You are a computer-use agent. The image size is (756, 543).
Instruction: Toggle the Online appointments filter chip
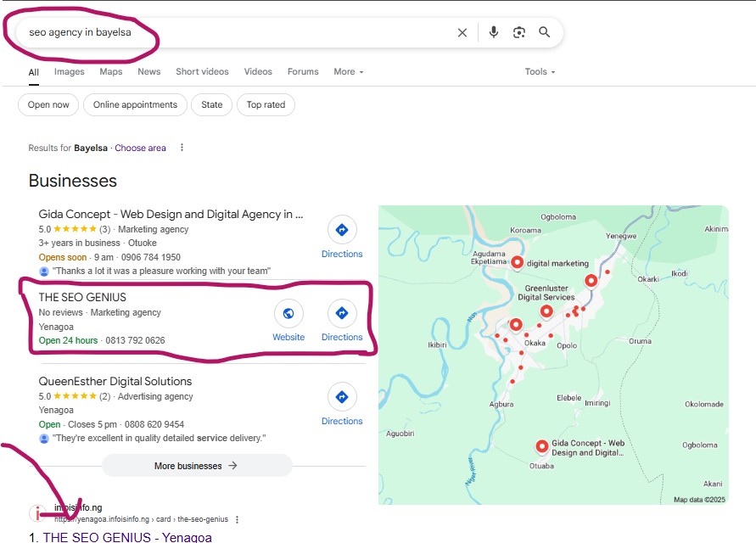[135, 105]
